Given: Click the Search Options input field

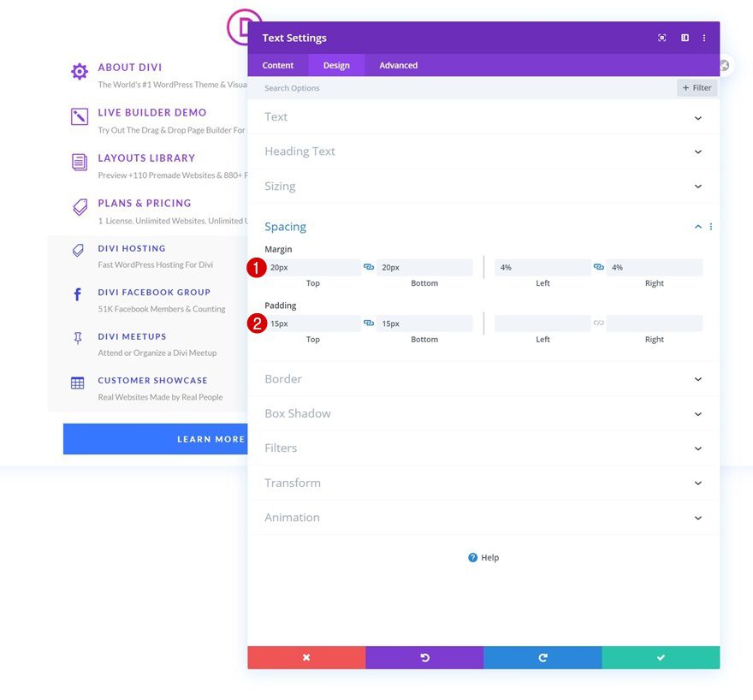Looking at the screenshot, I should (x=342, y=87).
